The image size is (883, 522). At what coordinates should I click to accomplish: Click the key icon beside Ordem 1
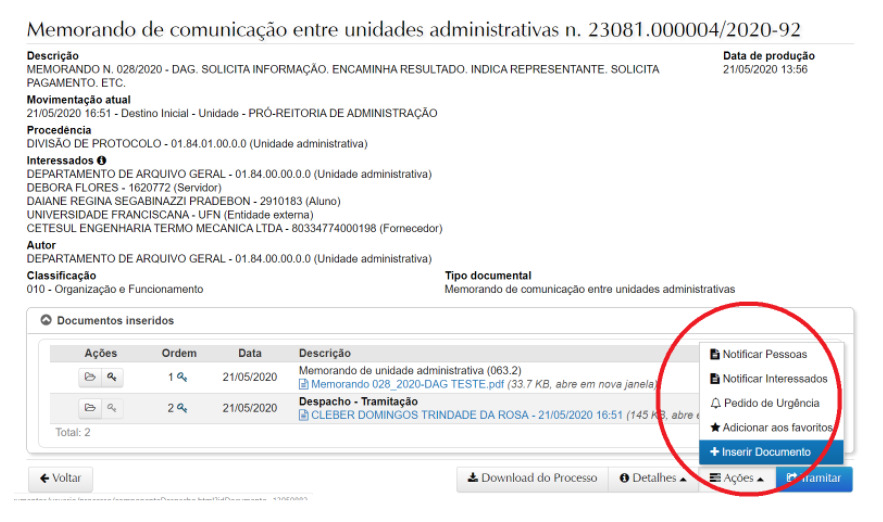click(182, 377)
